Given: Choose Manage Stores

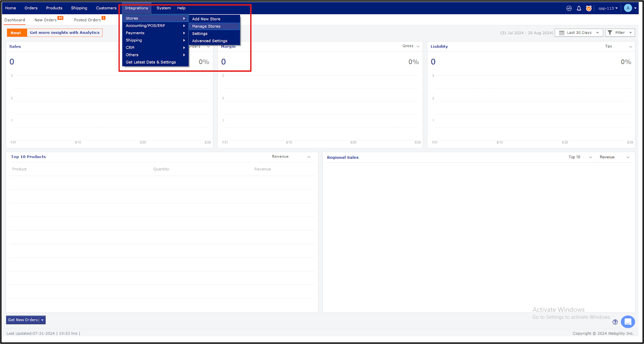Looking at the screenshot, I should pos(214,26).
